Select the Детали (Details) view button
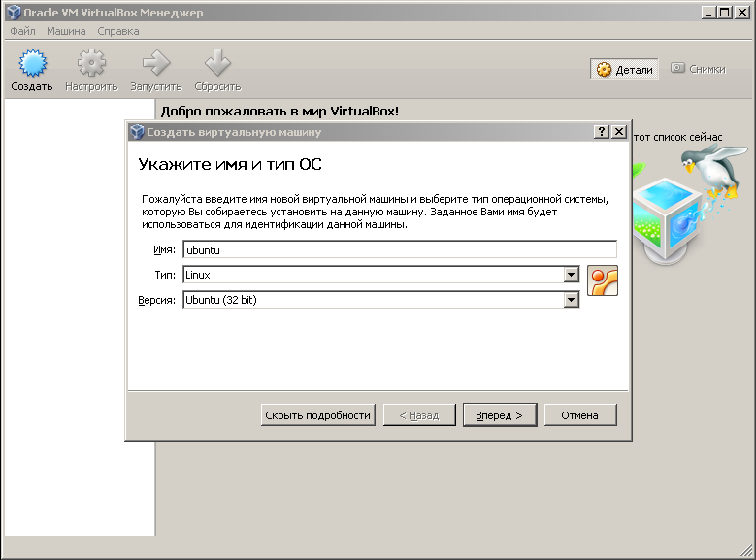The height and width of the screenshot is (560, 756). [624, 70]
